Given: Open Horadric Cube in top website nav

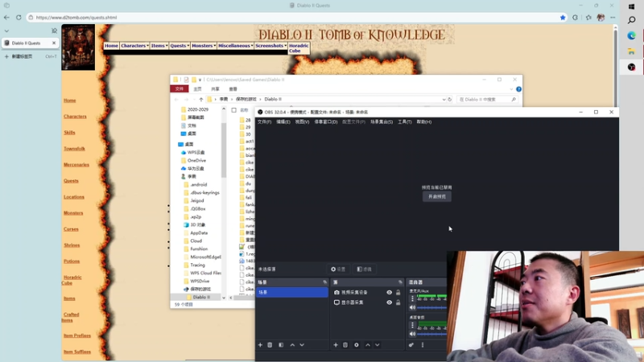Looking at the screenshot, I should click(x=299, y=48).
